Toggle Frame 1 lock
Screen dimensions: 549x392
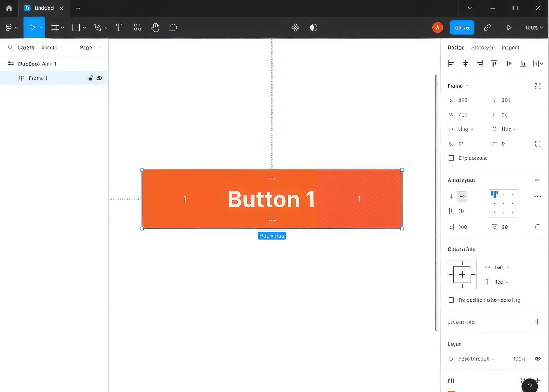pos(90,78)
